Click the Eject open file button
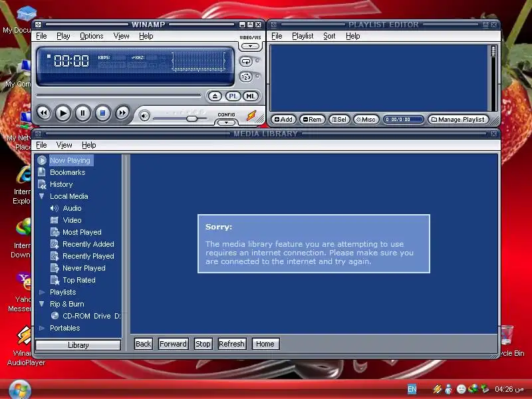 click(x=215, y=96)
